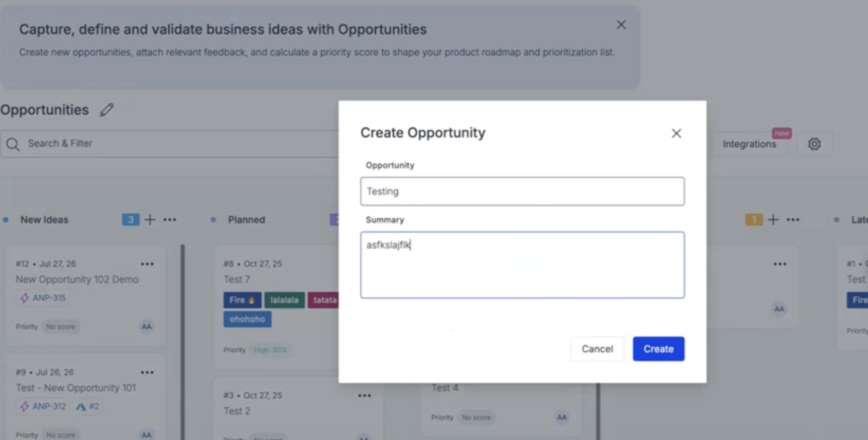The width and height of the screenshot is (868, 440).
Task: Click the ANP-315 linked issue badge
Action: pyautogui.click(x=43, y=297)
